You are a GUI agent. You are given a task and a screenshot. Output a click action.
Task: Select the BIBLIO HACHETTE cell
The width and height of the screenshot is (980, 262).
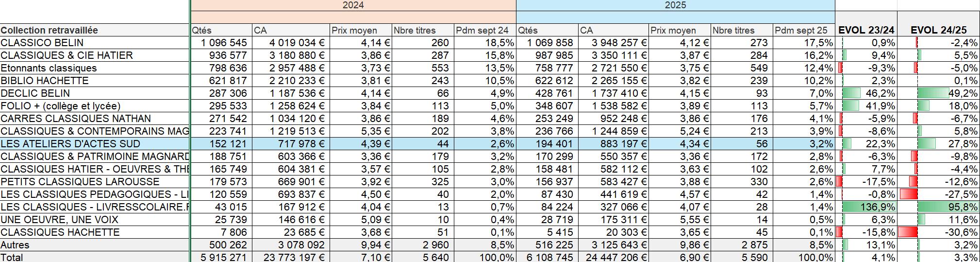pyautogui.click(x=95, y=81)
